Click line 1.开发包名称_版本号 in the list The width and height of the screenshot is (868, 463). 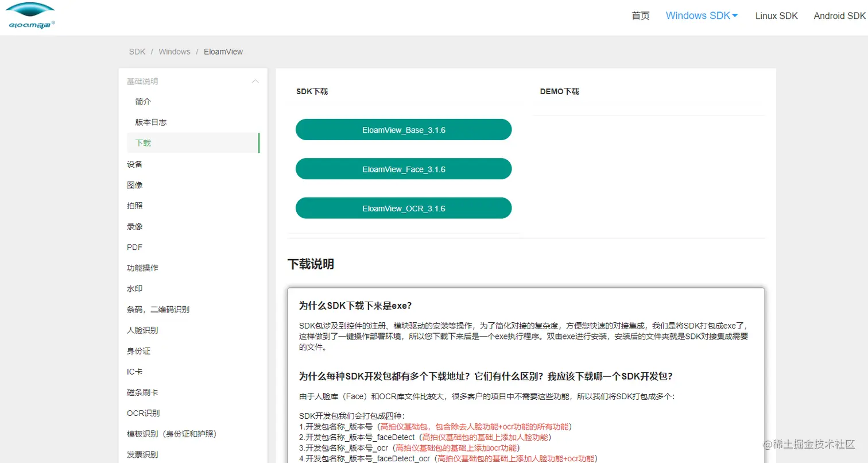pos(435,427)
